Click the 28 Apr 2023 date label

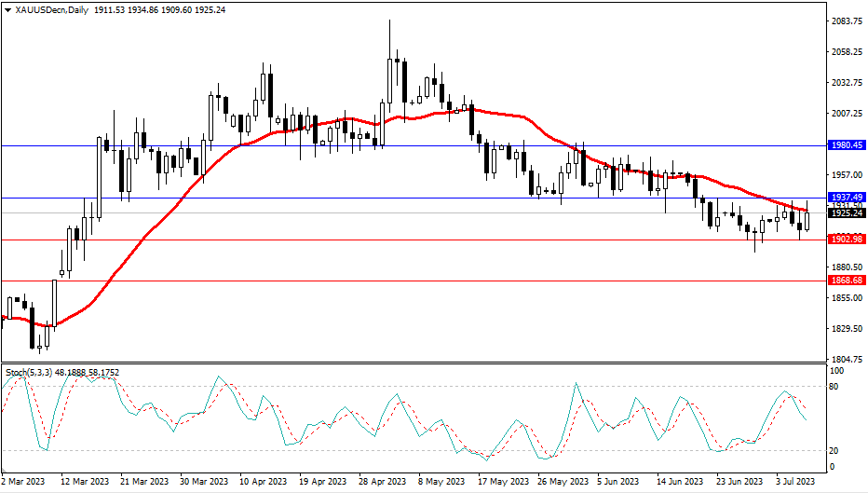pyautogui.click(x=382, y=482)
